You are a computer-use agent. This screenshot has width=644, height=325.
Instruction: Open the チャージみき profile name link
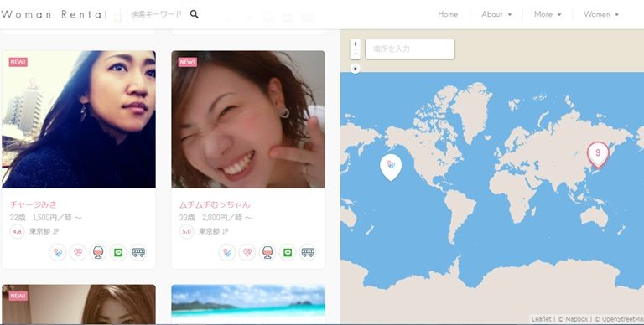(34, 204)
